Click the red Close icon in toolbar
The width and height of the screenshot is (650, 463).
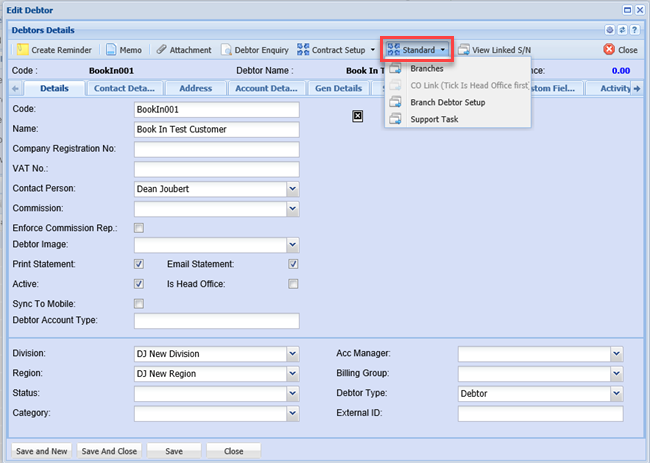pyautogui.click(x=609, y=49)
